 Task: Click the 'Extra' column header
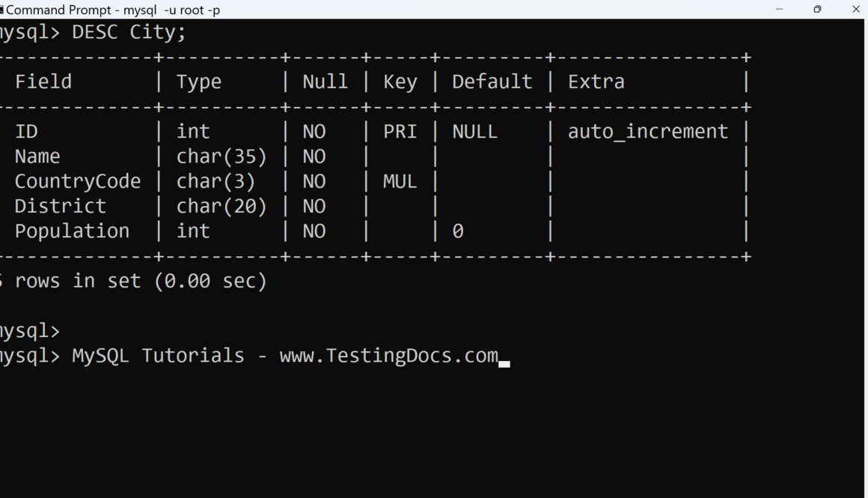(596, 82)
